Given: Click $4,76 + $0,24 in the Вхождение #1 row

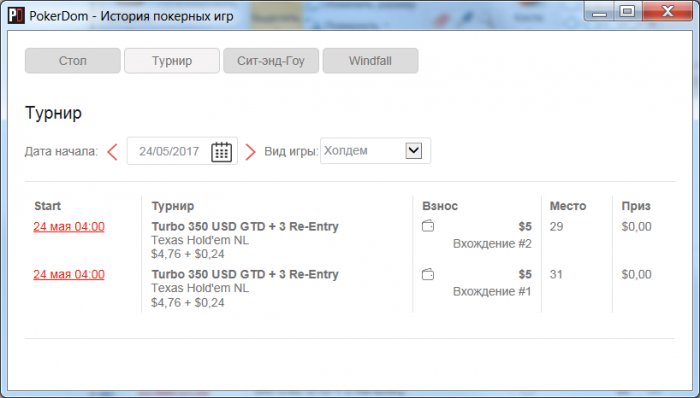Looking at the screenshot, I should coord(188,303).
